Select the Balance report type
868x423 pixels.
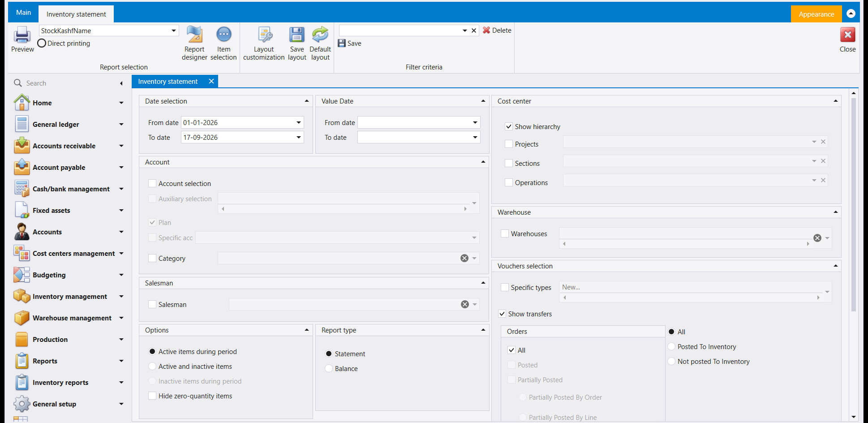[x=329, y=368]
